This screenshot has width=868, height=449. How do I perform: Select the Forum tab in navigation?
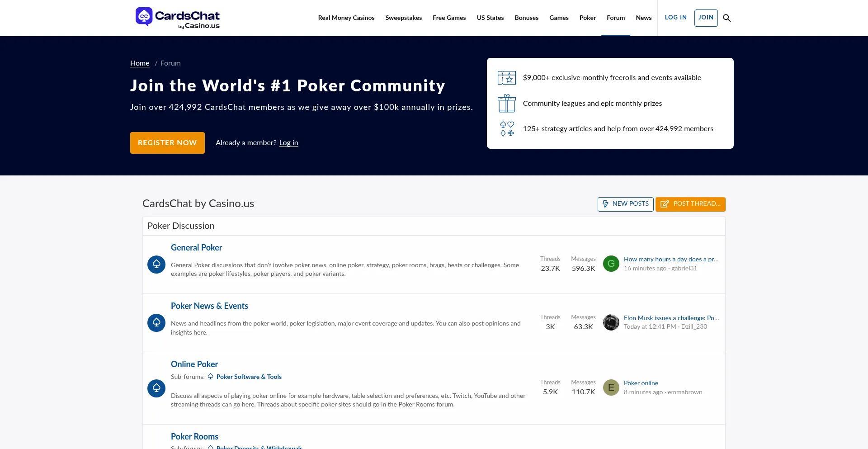coord(616,18)
